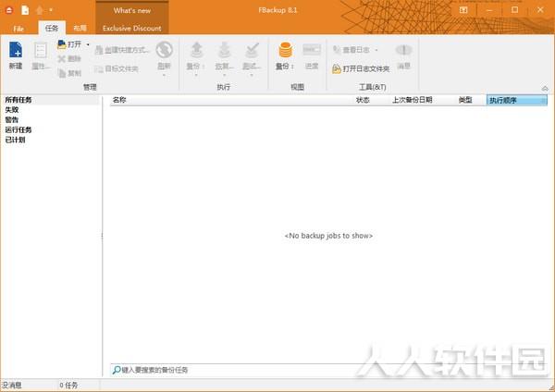Open the 目标文件夹 destination folder

click(117, 68)
